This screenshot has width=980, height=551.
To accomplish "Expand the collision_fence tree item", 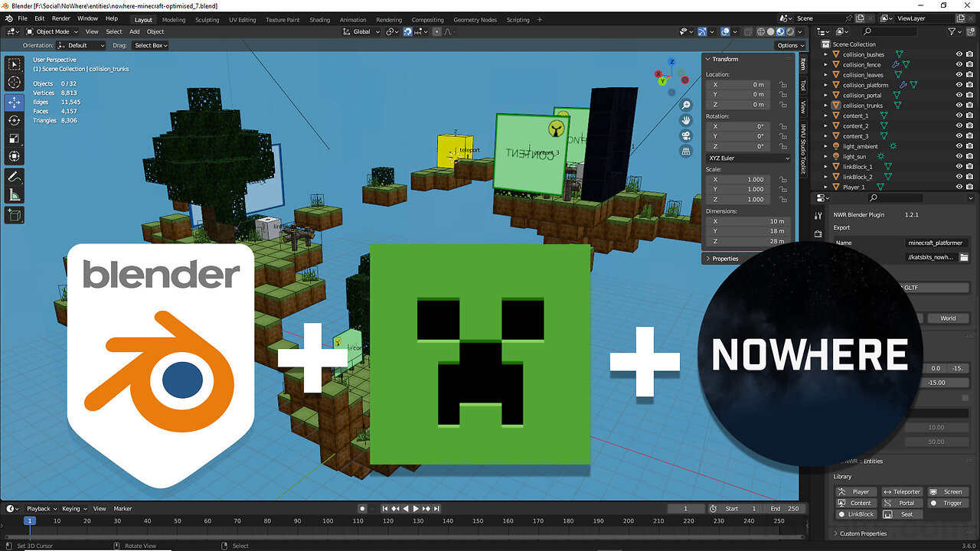I will pos(825,64).
